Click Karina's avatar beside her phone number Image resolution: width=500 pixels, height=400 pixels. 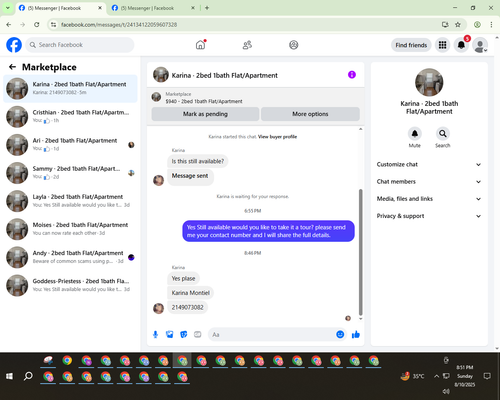[158, 308]
